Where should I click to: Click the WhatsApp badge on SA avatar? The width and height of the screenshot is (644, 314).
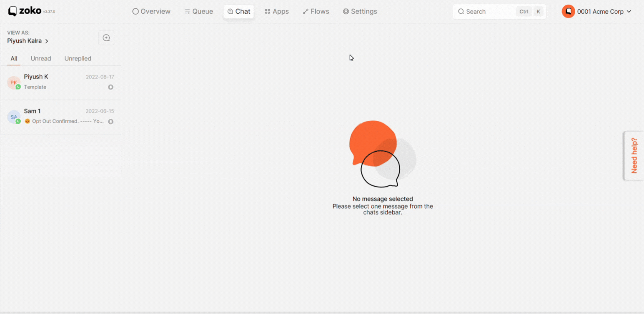(18, 122)
